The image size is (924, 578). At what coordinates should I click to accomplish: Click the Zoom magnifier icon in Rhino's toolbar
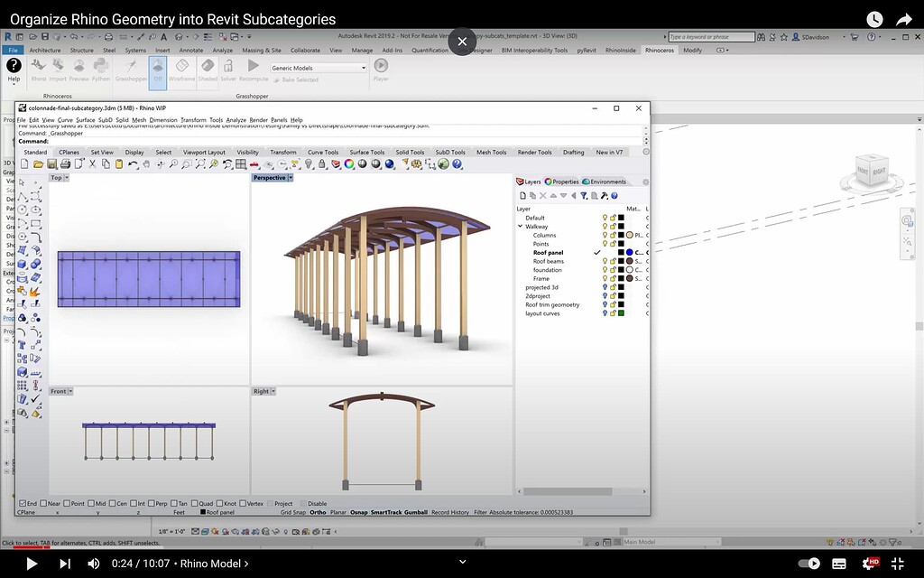tap(173, 163)
